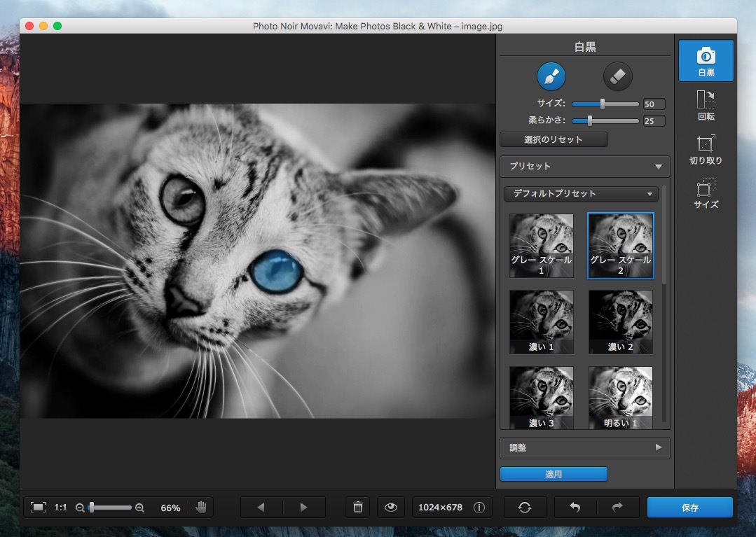756x537 pixels.
Task: Click the redo arrow icon
Action: pyautogui.click(x=617, y=508)
